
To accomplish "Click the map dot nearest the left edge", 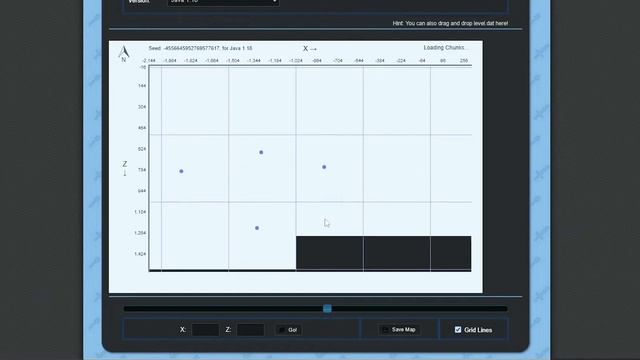I will pos(181,171).
